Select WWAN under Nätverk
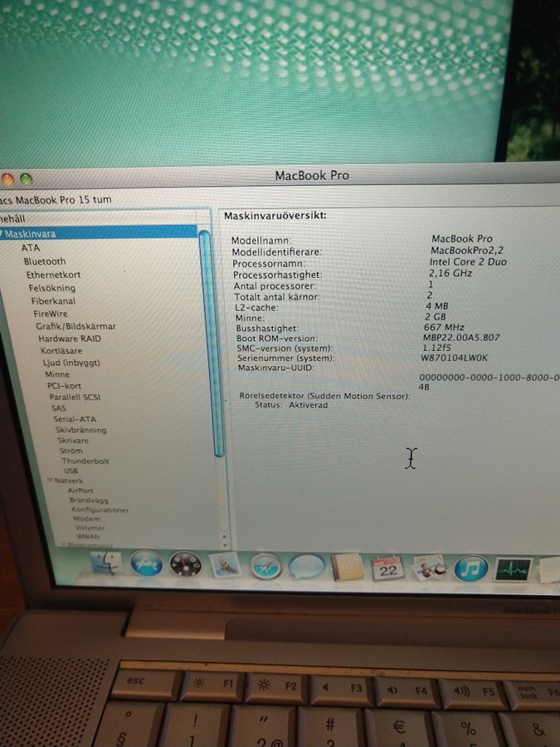This screenshot has height=747, width=560. [x=88, y=536]
